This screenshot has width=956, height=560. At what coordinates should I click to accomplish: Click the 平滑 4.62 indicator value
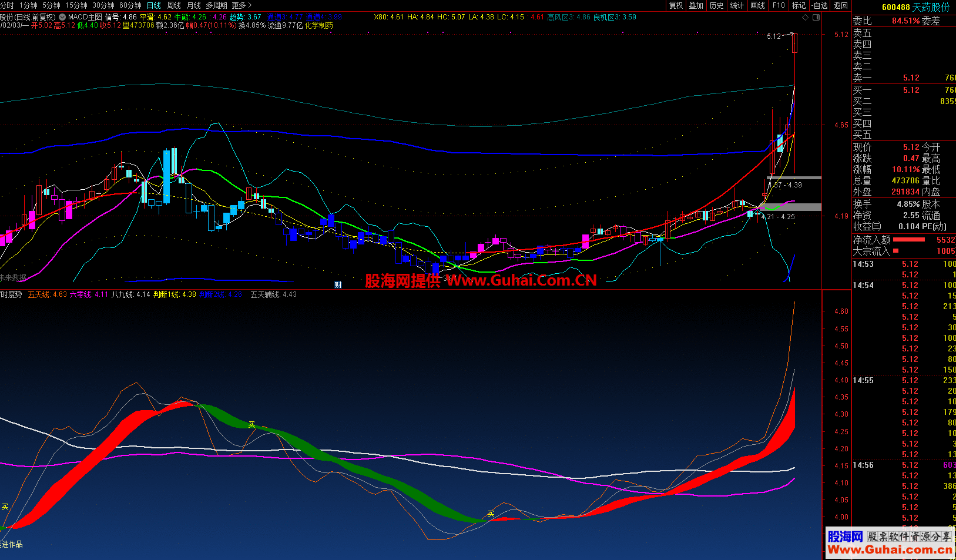[x=155, y=17]
